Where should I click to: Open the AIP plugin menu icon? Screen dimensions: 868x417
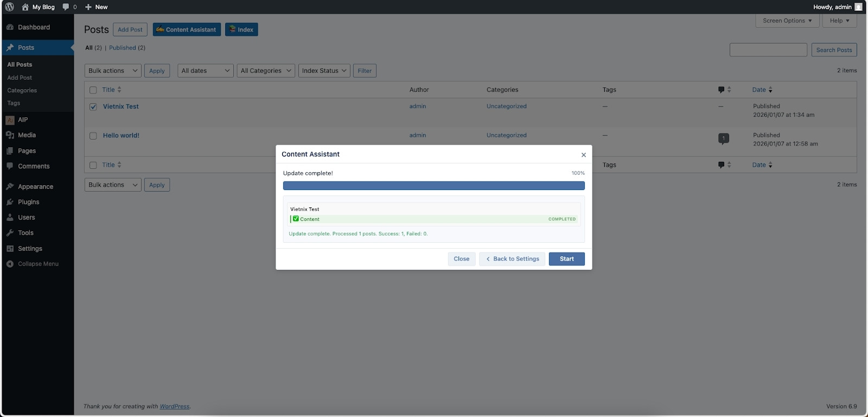pos(10,120)
